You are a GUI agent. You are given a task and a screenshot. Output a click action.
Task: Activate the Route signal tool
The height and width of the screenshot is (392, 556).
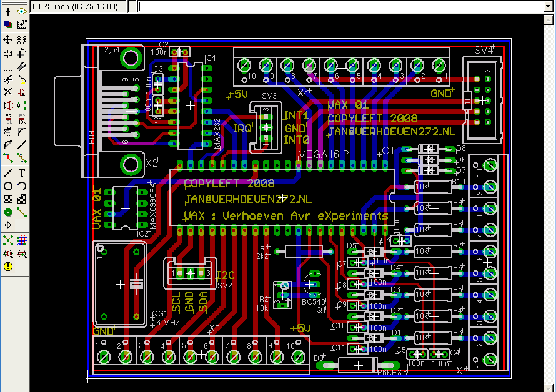[x=8, y=157]
